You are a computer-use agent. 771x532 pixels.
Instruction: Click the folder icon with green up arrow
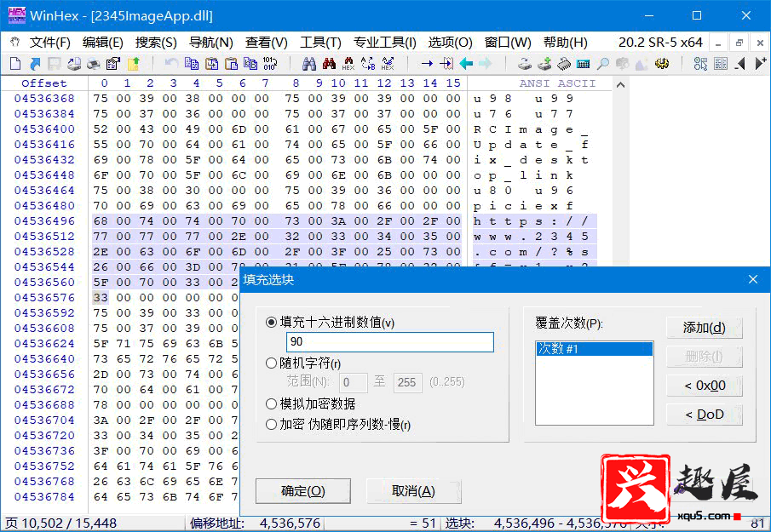[x=133, y=63]
